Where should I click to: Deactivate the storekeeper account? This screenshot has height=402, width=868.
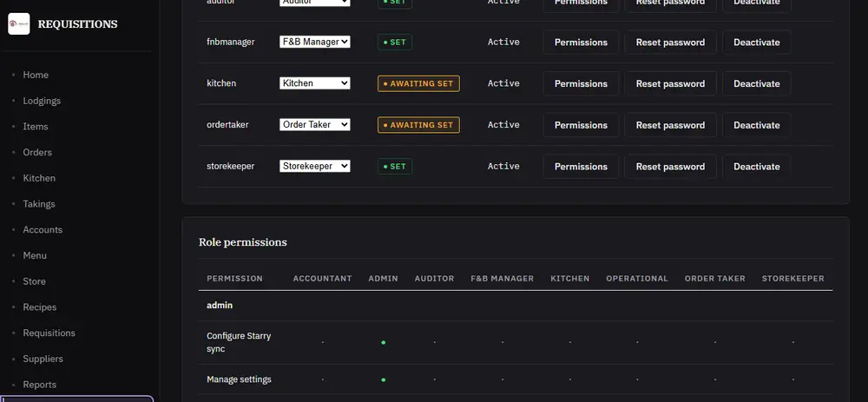[x=757, y=167]
